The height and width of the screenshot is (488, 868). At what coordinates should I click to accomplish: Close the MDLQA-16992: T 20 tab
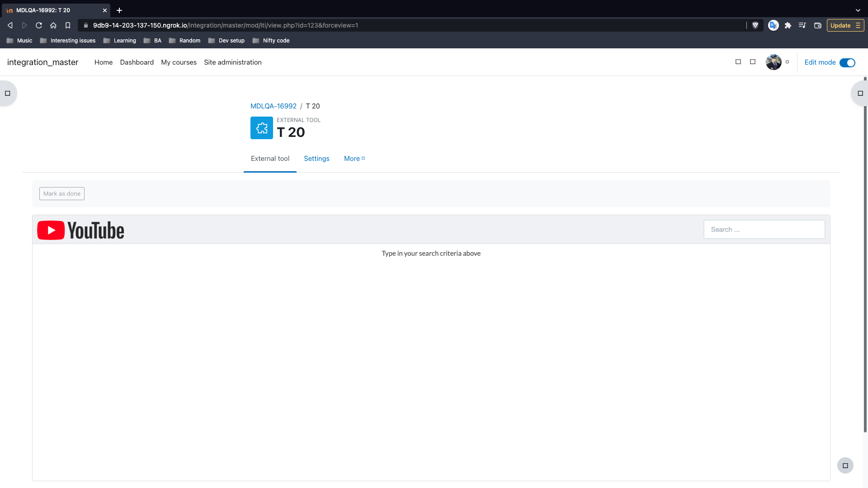pos(105,10)
